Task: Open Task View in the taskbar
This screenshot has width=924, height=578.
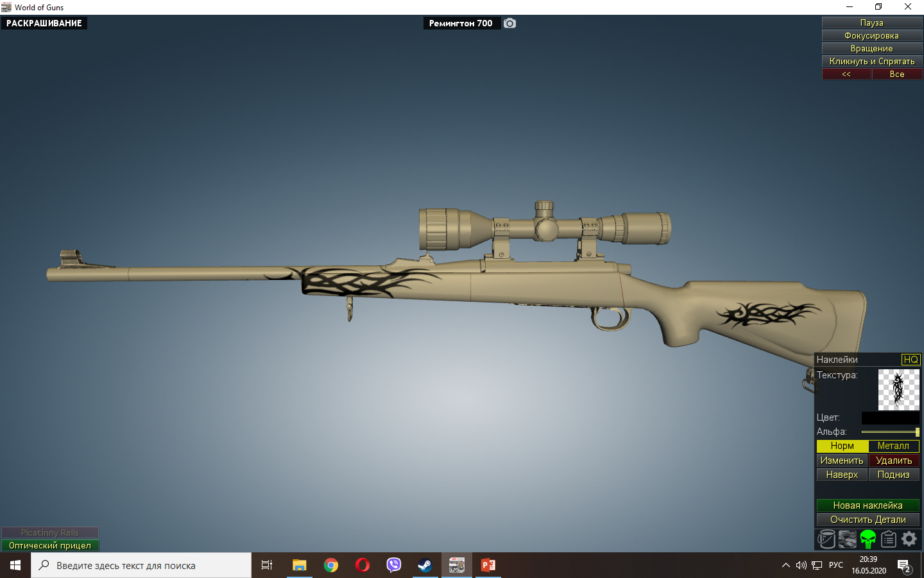Action: tap(267, 565)
